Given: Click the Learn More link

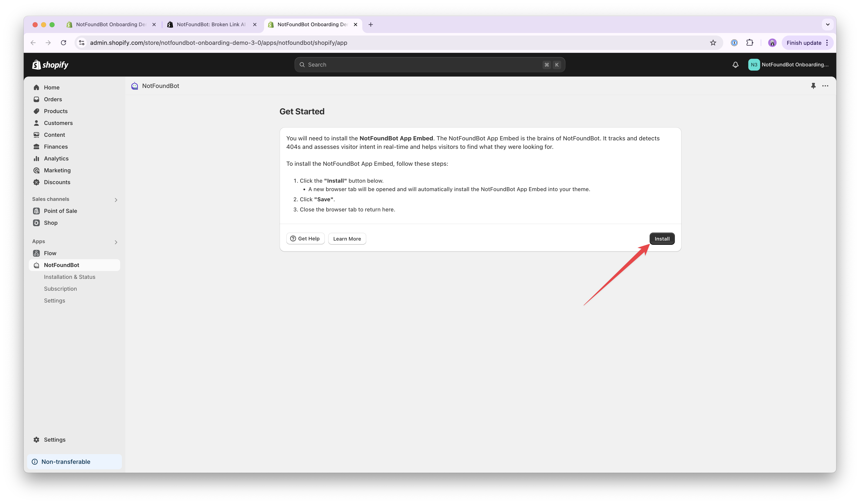Looking at the screenshot, I should tap(347, 238).
